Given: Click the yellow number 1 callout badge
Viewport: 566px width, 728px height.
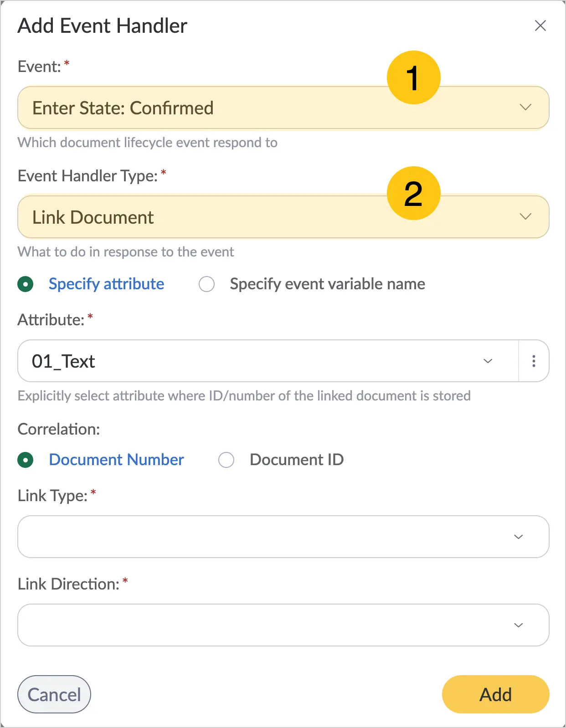Looking at the screenshot, I should click(x=413, y=77).
